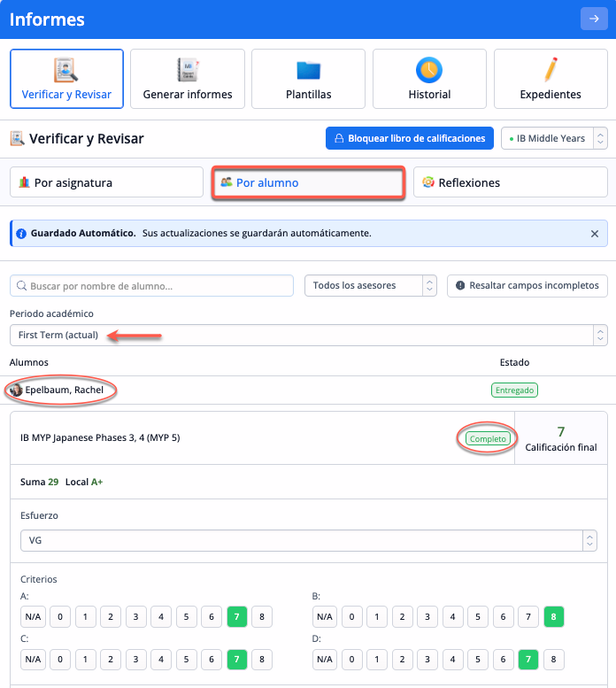Switch to the Por asignatura tab
The image size is (616, 688).
(106, 182)
